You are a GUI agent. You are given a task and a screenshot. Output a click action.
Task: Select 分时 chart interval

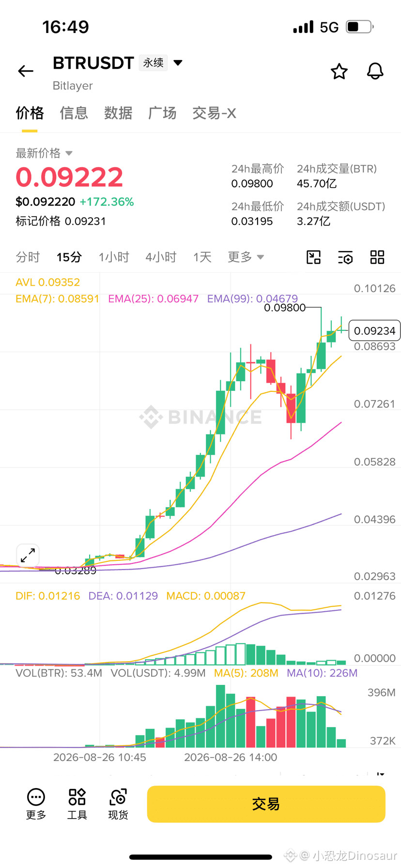28,257
